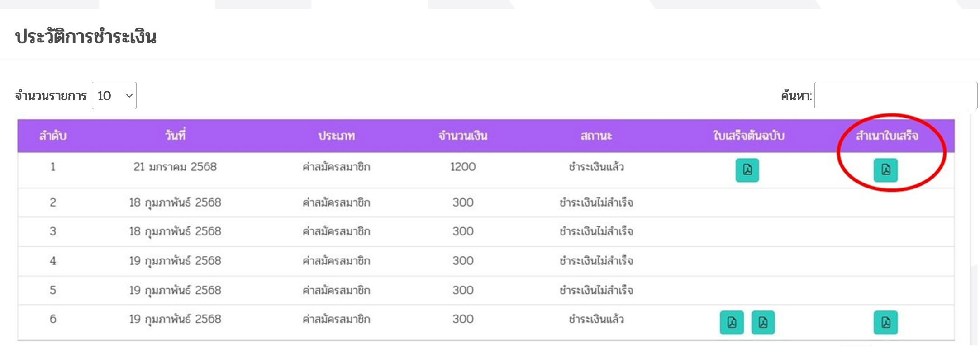Sort table by จำนวนเงิน column header
The height and width of the screenshot is (362, 980).
[463, 136]
